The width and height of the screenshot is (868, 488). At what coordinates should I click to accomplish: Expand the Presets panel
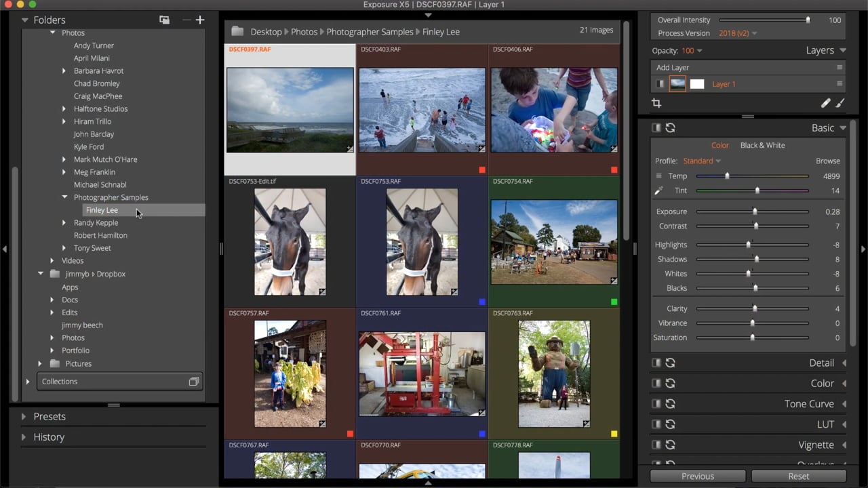click(x=23, y=417)
